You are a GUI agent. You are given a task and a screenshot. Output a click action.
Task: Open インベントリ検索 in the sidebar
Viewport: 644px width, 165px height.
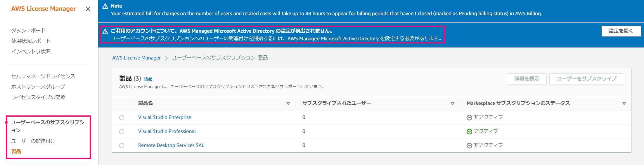pyautogui.click(x=31, y=51)
